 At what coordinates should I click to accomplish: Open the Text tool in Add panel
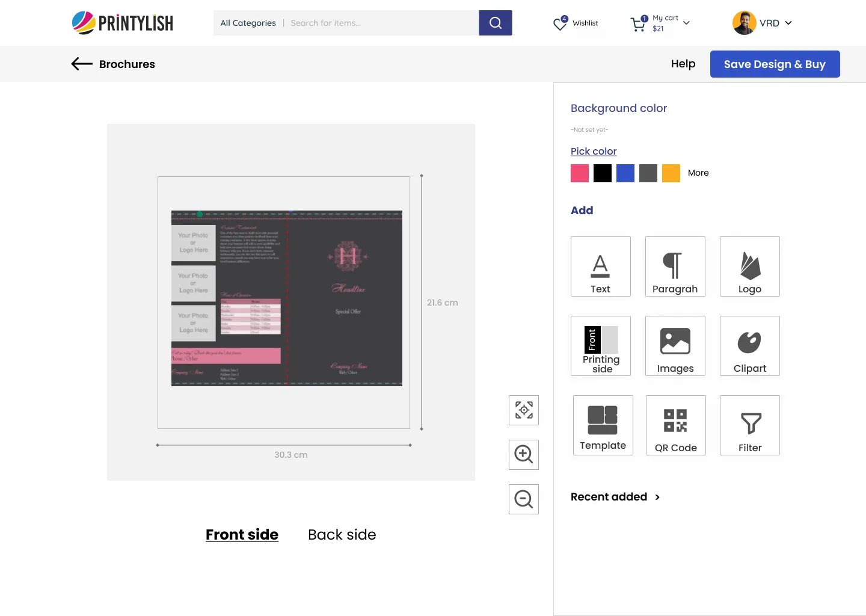click(600, 266)
